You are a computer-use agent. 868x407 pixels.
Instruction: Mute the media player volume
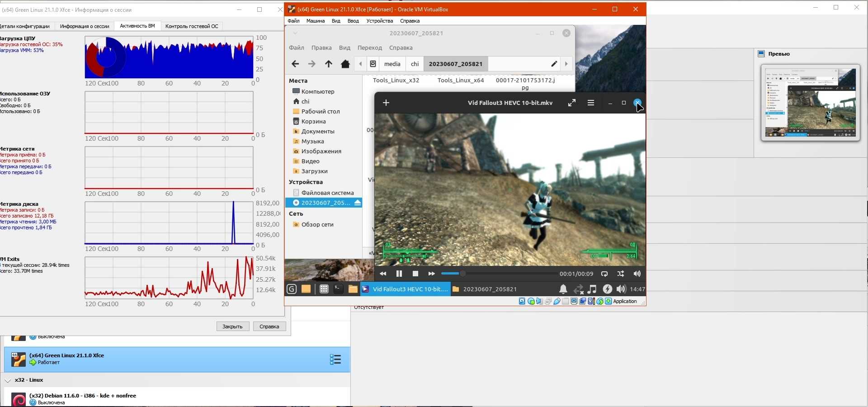[x=637, y=274]
